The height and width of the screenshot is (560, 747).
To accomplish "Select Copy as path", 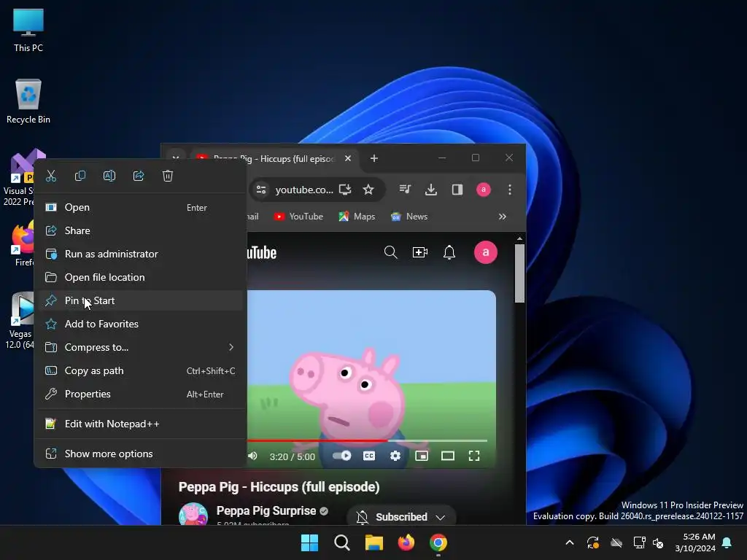I will tap(141, 371).
